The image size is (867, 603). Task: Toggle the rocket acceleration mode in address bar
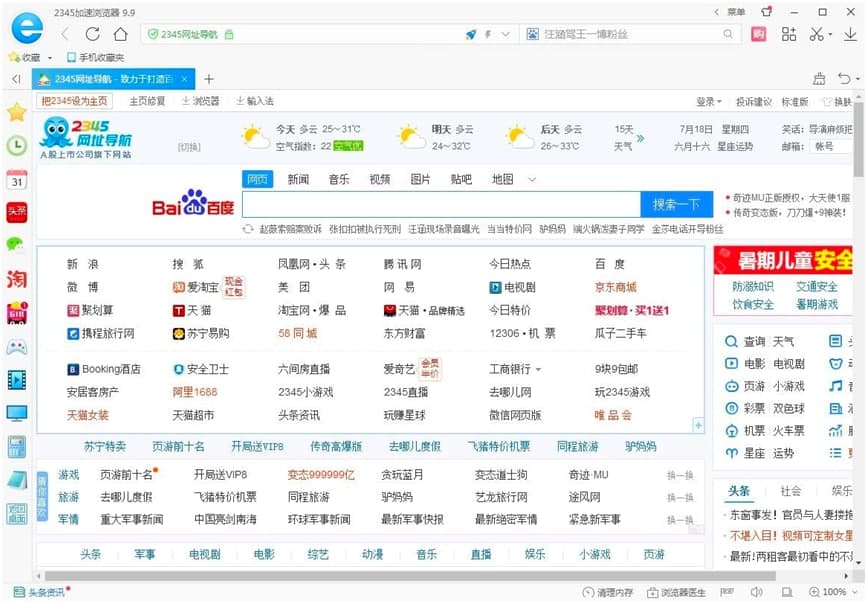click(470, 34)
